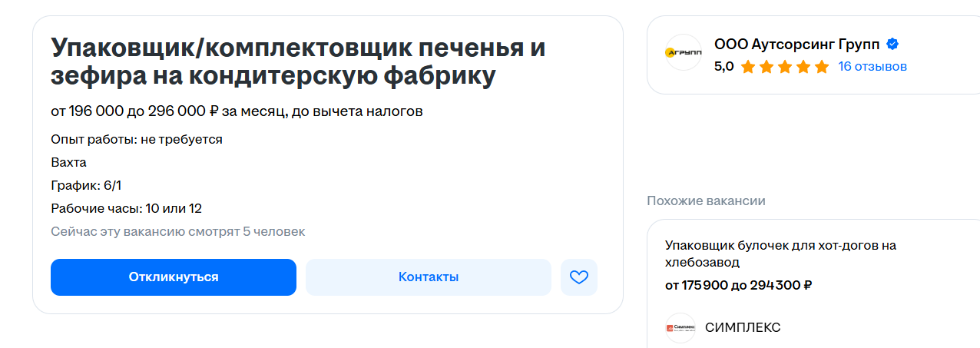
Task: Click the blue verified checkmark badge
Action: coord(893,44)
